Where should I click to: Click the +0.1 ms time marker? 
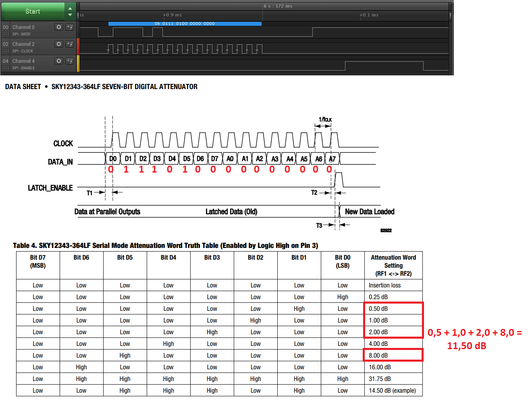coord(369,15)
